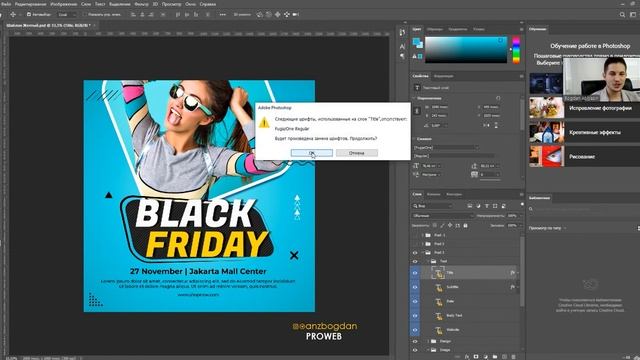Filter layers by type layer T icon
Image resolution: width=640 pixels, height=360 pixels.
(x=487, y=206)
